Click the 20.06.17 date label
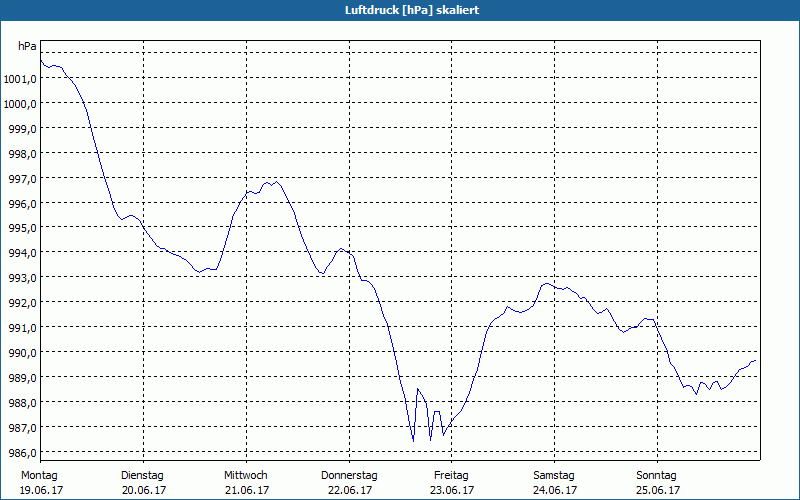Screen dimensions: 800x500 pos(144,490)
